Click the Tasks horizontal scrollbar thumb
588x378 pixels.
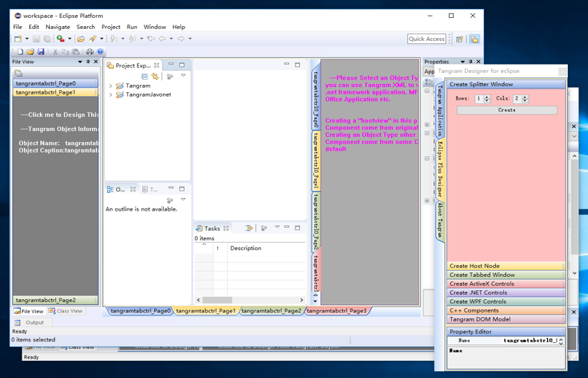click(217, 300)
